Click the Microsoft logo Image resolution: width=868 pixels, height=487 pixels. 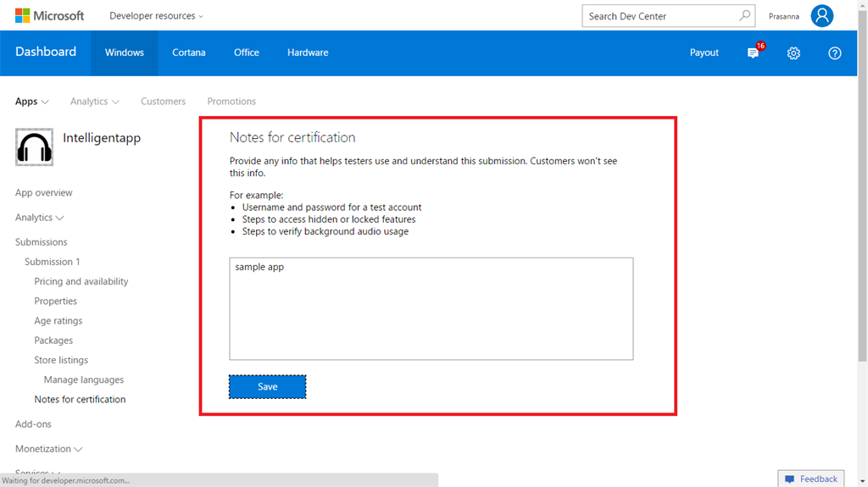tap(49, 16)
